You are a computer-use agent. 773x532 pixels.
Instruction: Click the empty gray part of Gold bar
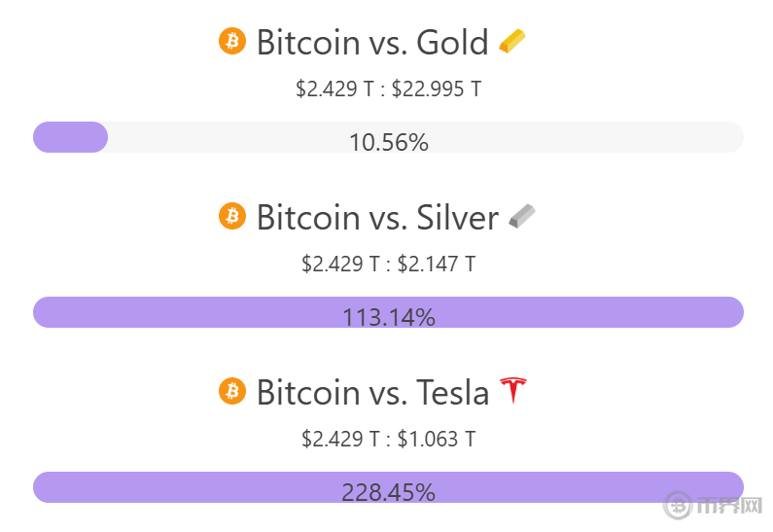coord(583,137)
